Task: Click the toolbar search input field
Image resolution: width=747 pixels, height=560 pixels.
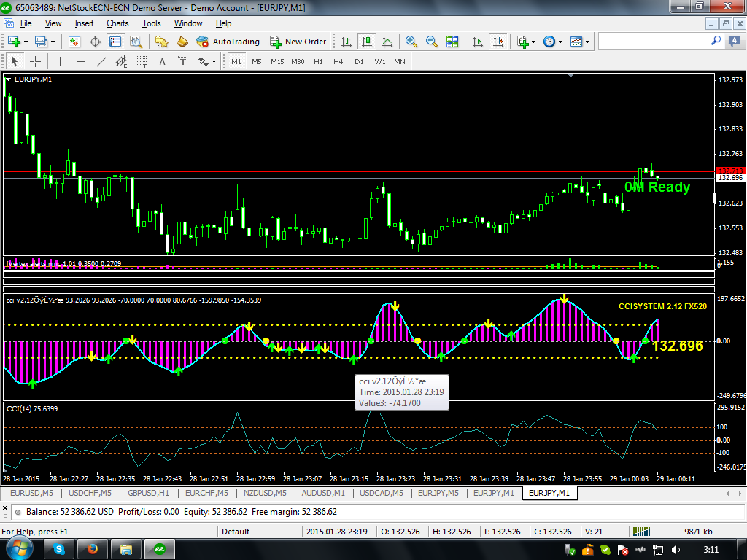Action: (x=653, y=42)
